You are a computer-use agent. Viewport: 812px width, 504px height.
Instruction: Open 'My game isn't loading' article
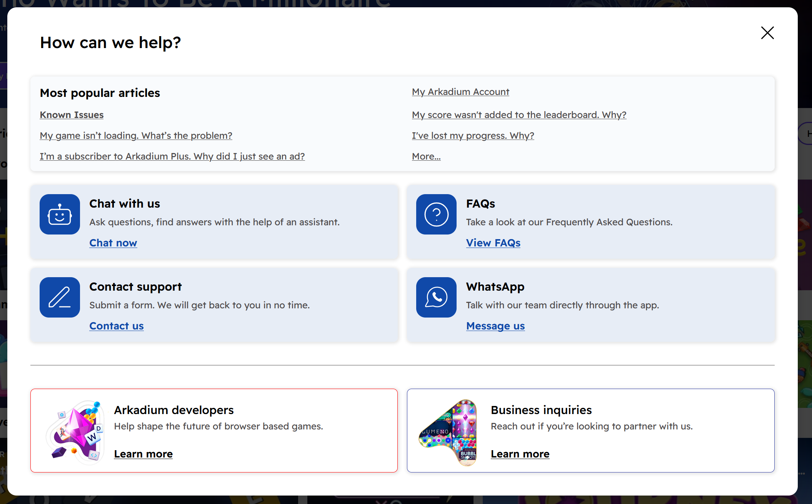pyautogui.click(x=136, y=136)
